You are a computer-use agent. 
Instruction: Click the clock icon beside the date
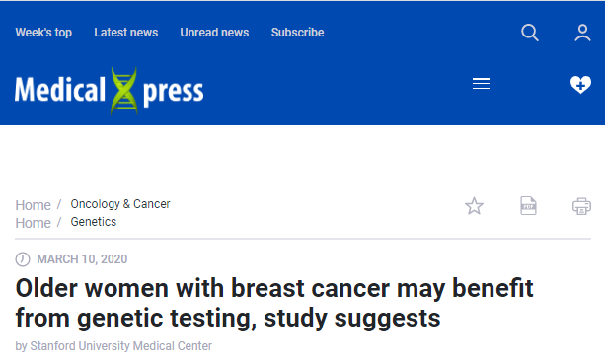point(23,259)
